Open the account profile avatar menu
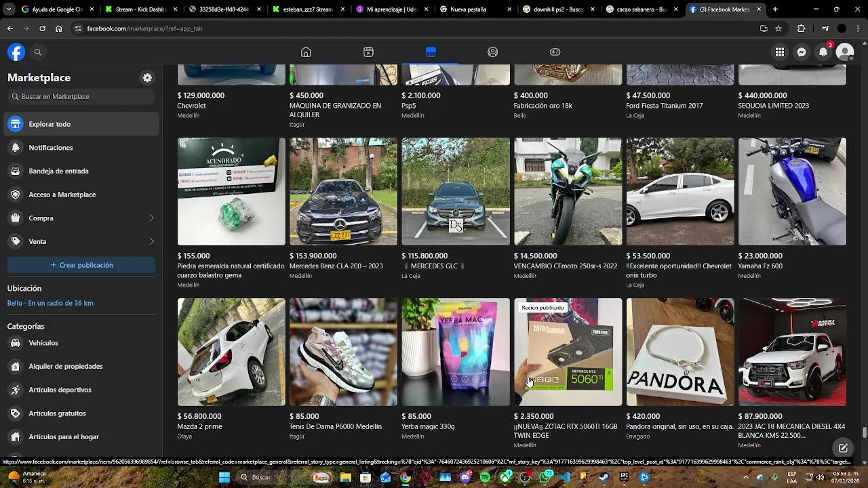This screenshot has height=488, width=868. click(845, 52)
